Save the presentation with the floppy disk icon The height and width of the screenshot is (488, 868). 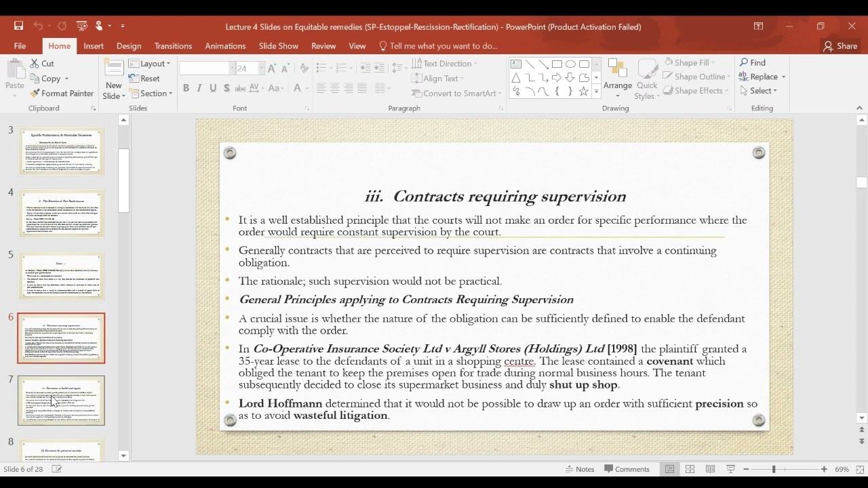[x=18, y=26]
